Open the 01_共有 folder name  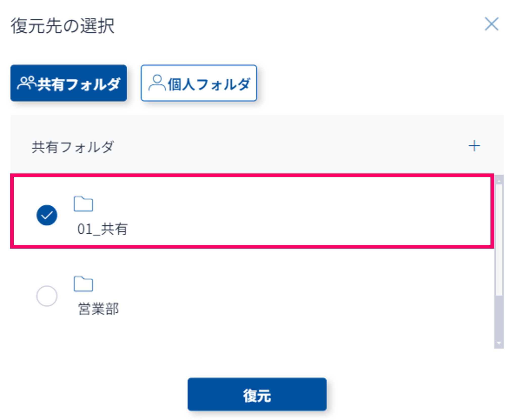coord(102,229)
